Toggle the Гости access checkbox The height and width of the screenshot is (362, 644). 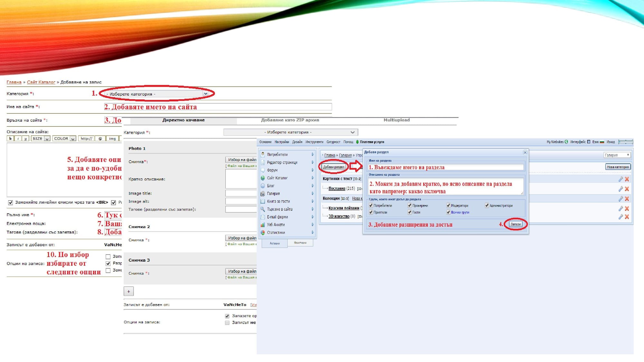coord(410,212)
